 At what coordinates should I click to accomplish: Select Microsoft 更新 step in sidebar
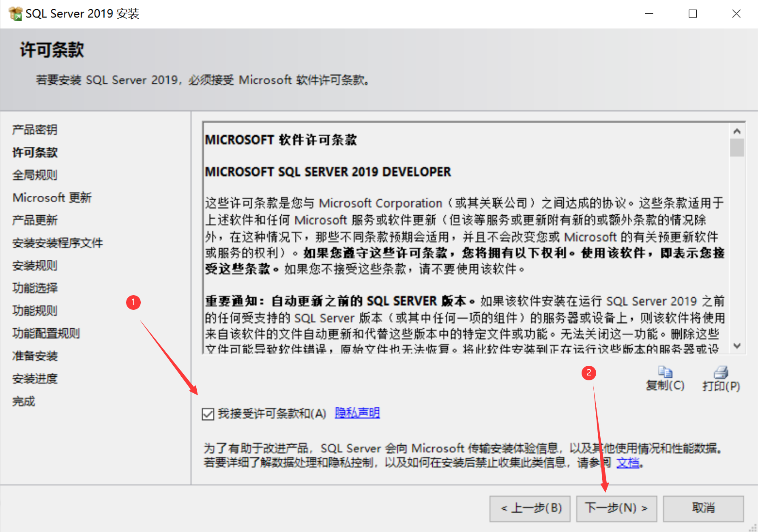click(52, 197)
